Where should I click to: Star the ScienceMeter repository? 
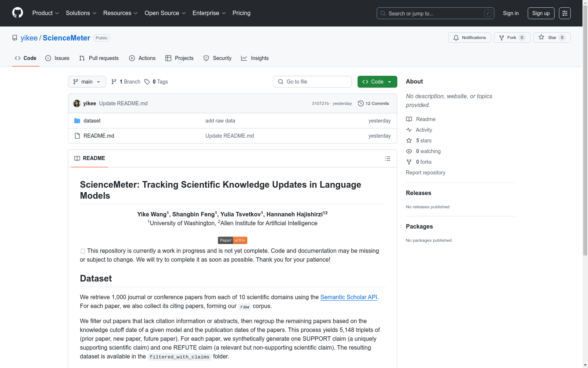tap(552, 38)
